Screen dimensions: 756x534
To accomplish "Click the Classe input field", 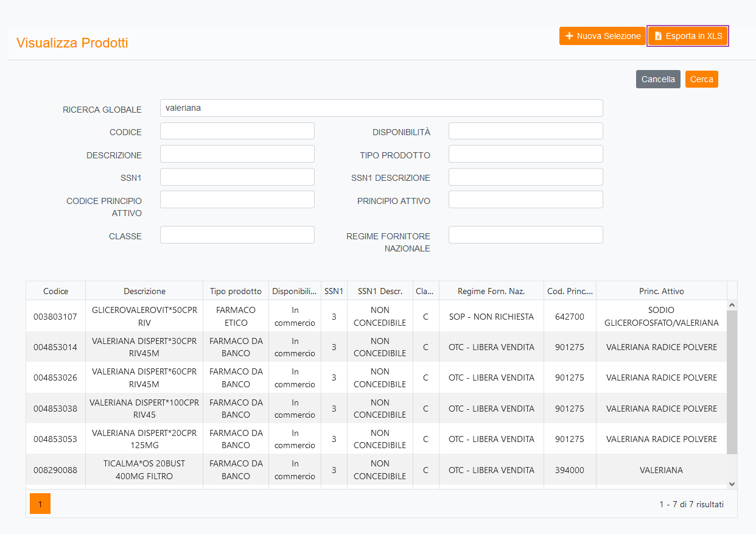I will point(237,235).
